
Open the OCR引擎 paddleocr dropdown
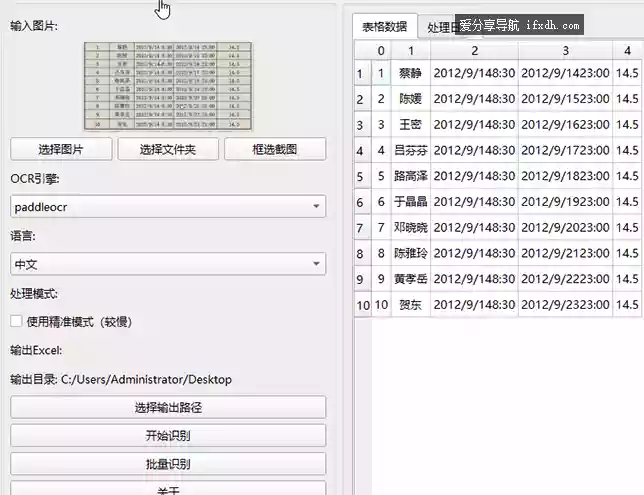click(x=168, y=206)
